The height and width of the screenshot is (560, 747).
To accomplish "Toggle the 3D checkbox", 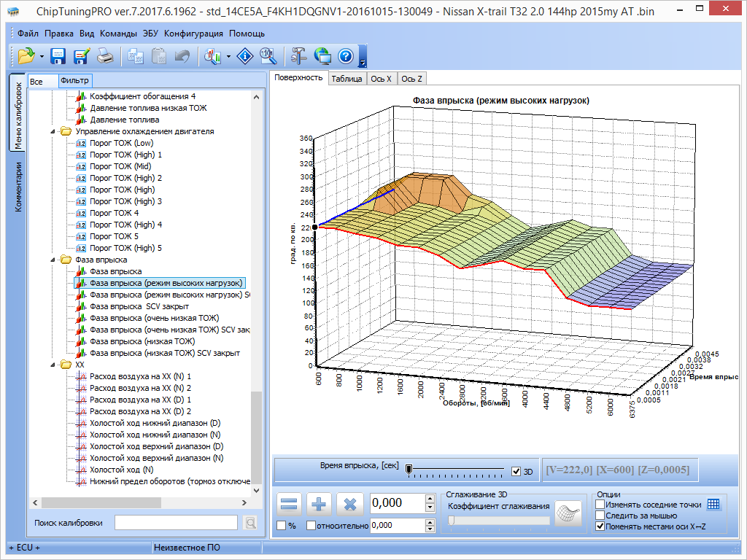I will 517,471.
